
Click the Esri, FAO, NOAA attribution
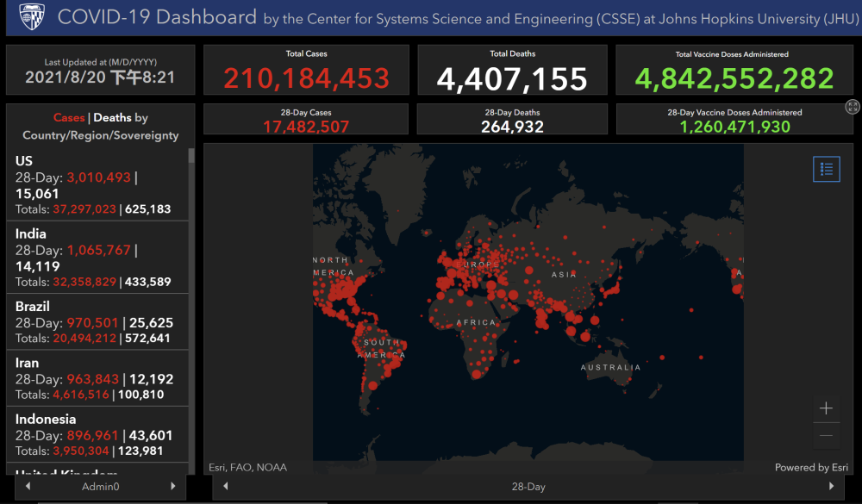pos(247,467)
